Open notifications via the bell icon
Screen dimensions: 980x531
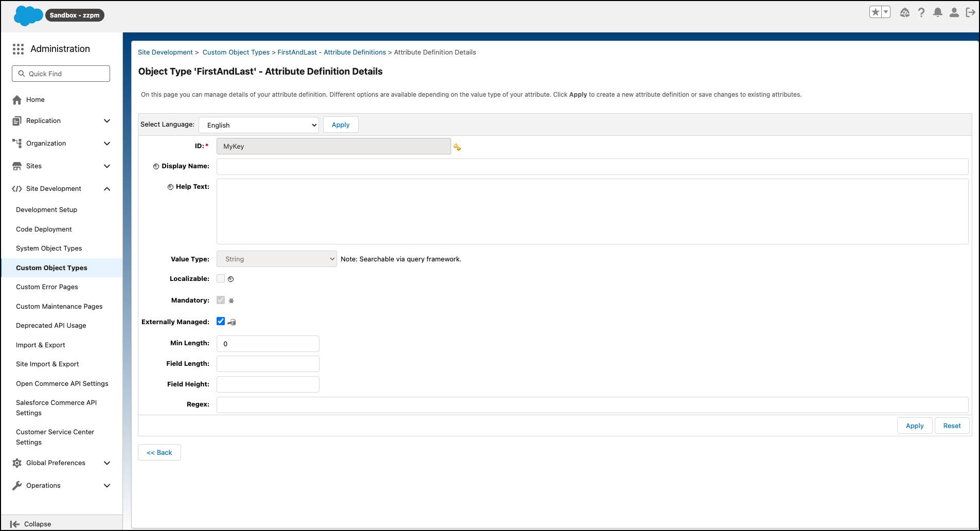pyautogui.click(x=937, y=12)
